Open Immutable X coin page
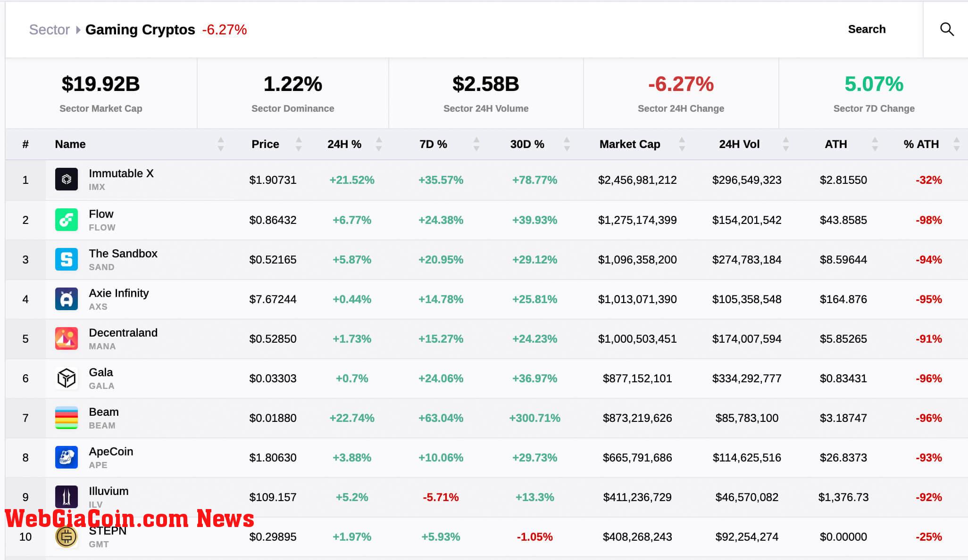Viewport: 968px width, 560px height. 121,173
